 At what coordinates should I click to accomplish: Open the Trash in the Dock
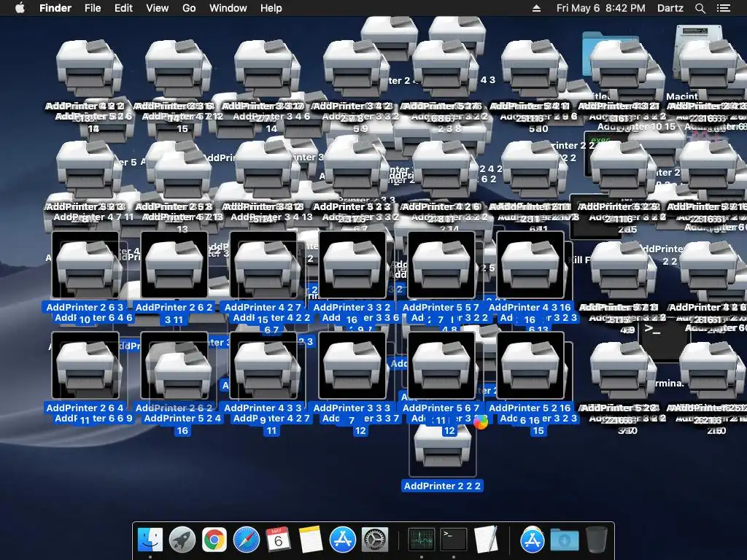597,540
